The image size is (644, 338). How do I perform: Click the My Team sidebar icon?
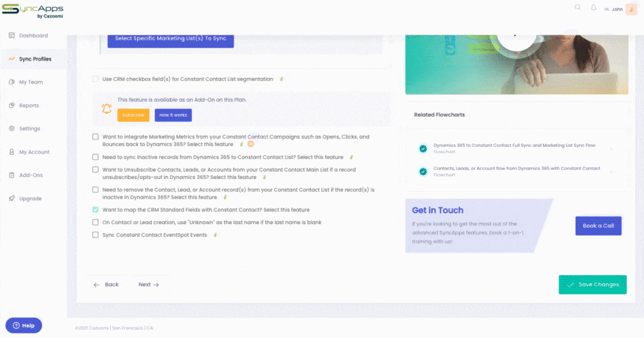click(12, 82)
